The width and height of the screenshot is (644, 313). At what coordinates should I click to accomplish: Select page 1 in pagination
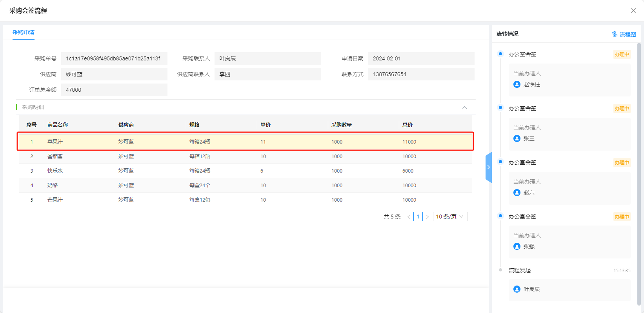pyautogui.click(x=418, y=217)
